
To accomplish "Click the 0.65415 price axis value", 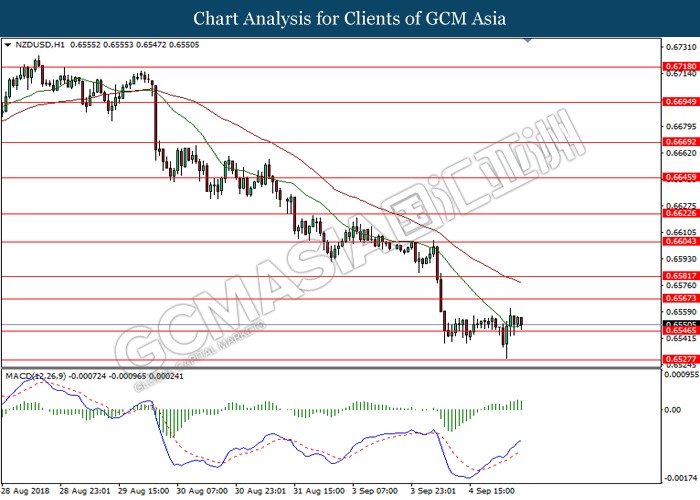I will point(681,338).
